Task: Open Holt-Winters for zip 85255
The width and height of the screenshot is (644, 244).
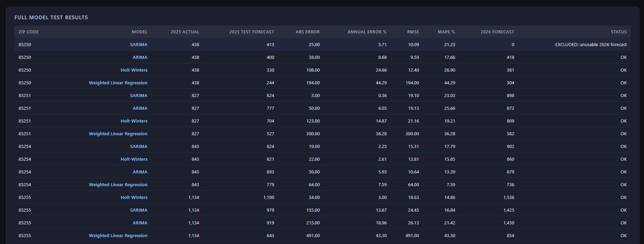Action: (134, 198)
